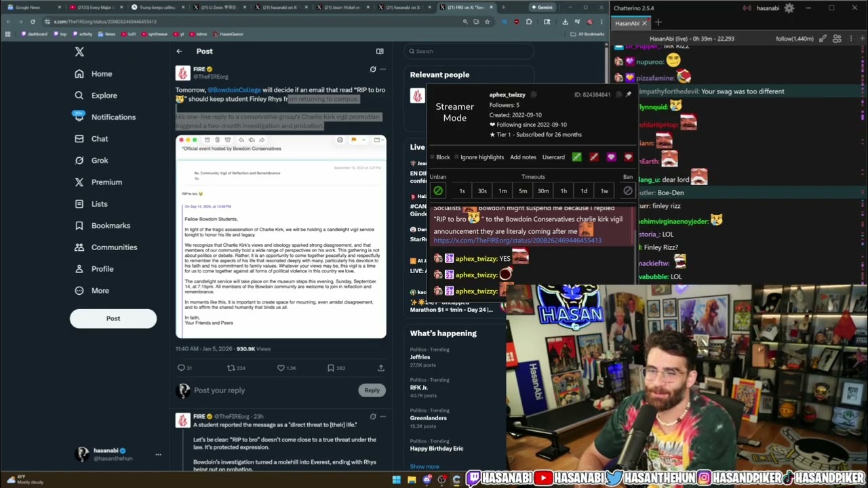Screen dimensions: 868x488
Task: Open account menu dots beside hasanabi
Action: coord(158,455)
